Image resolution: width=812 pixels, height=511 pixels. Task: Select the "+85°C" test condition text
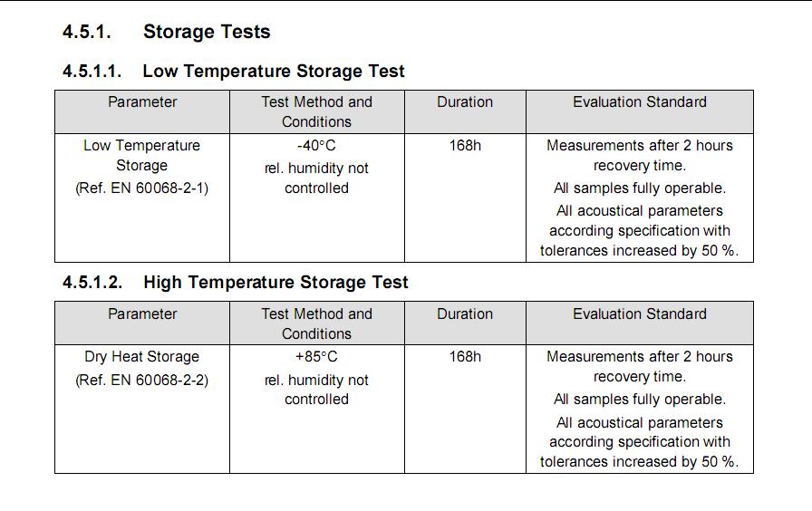coord(316,357)
